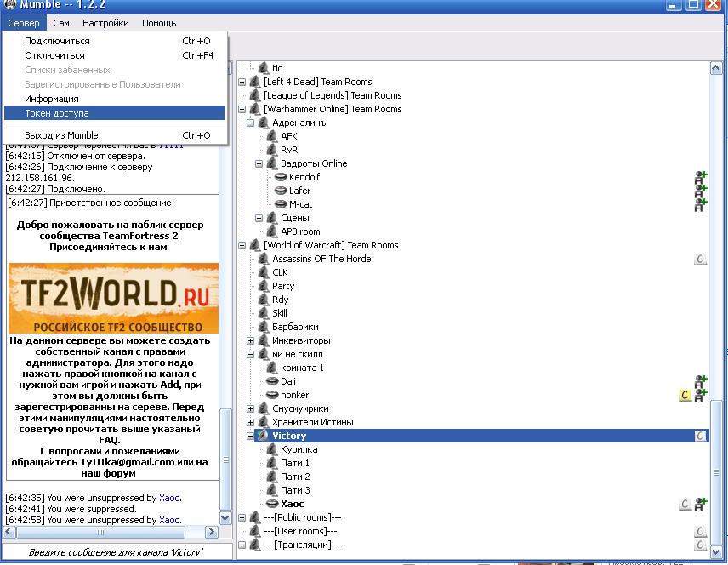Click the channel icon beside CLK
Viewport: 728px width, 565px height.
coord(264,272)
